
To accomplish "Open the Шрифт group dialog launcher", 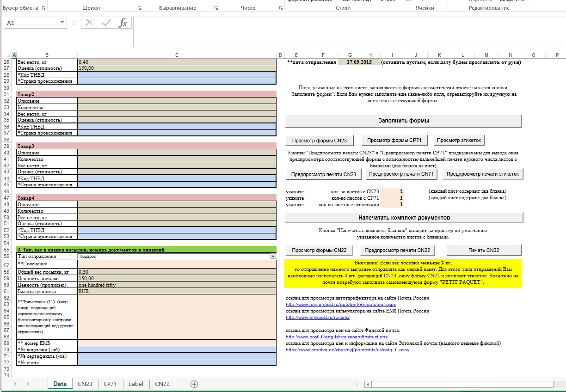I will [x=140, y=8].
